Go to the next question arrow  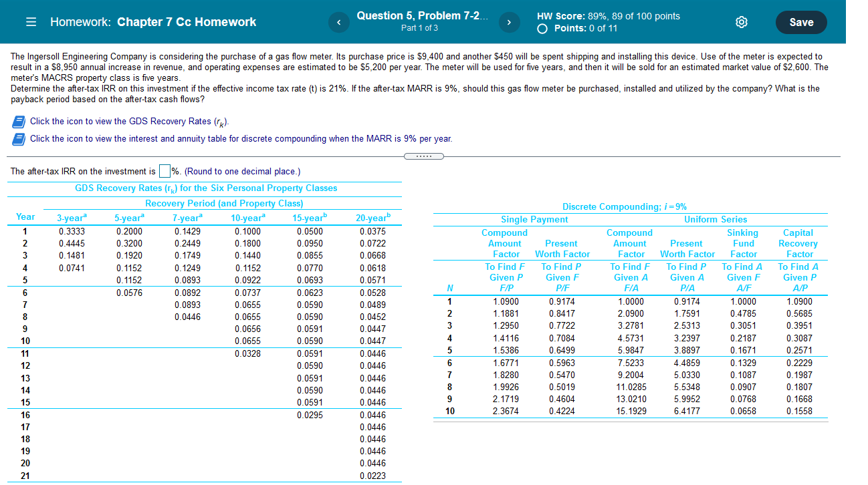click(510, 23)
